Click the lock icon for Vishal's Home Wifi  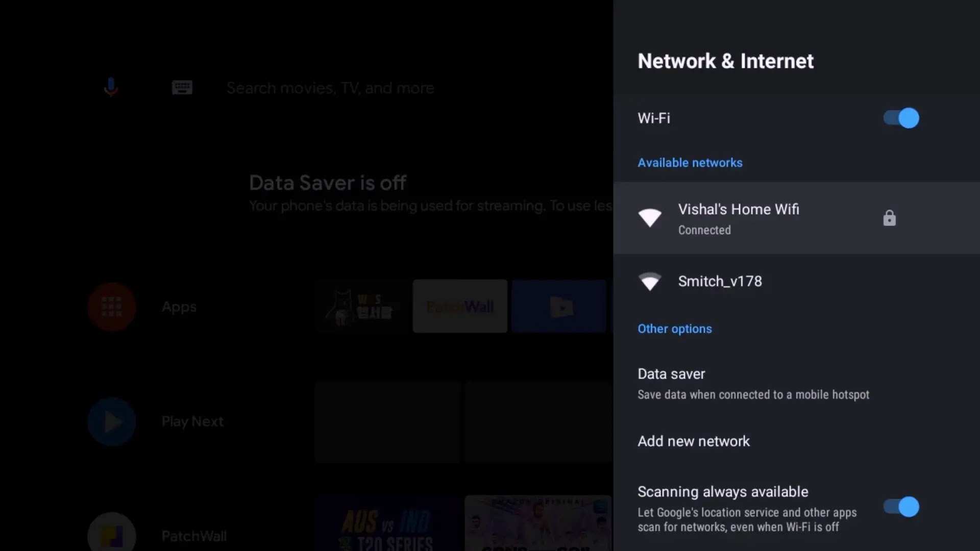[x=889, y=218]
